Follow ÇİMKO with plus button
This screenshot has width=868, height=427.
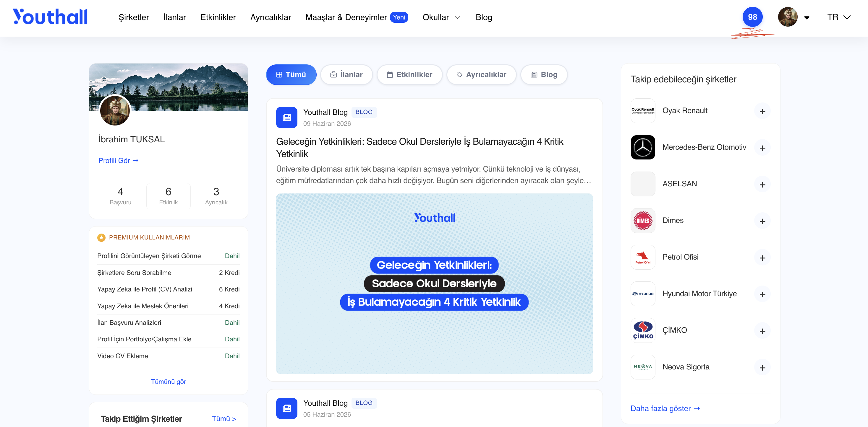tap(762, 331)
